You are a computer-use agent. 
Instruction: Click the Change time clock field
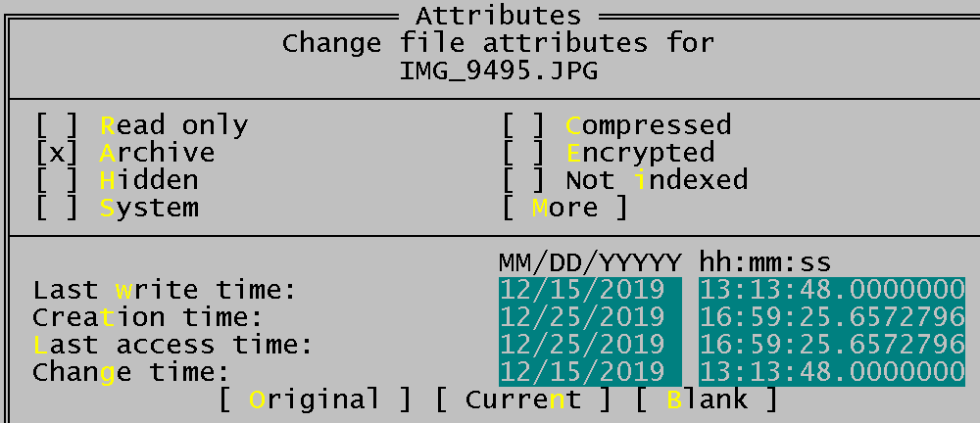pyautogui.click(x=832, y=373)
